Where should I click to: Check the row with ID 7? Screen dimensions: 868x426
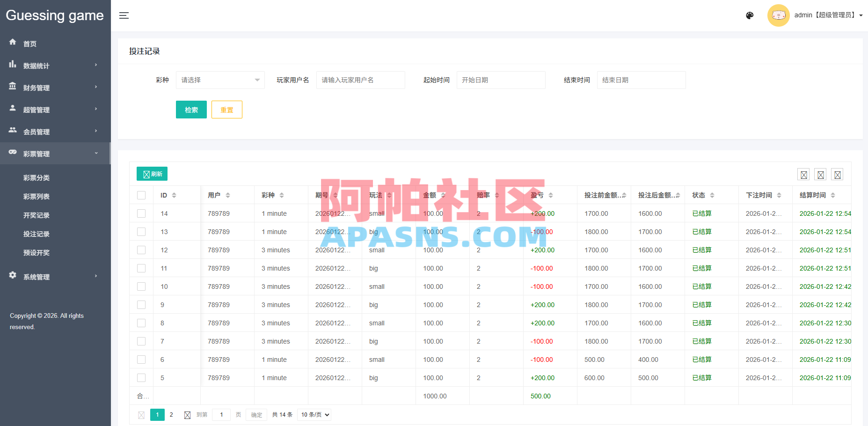141,341
